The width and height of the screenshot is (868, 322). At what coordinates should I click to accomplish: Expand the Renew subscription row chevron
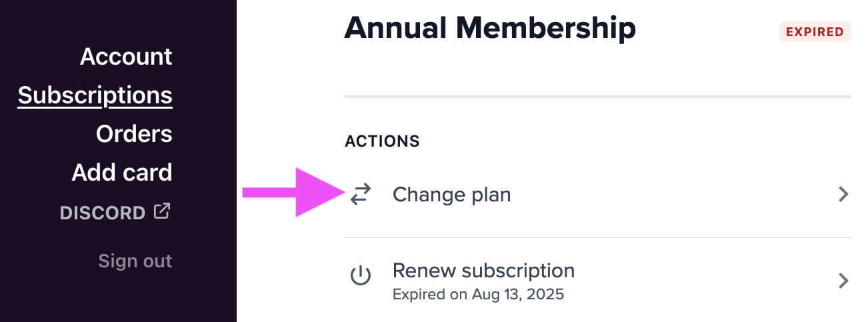click(x=843, y=281)
